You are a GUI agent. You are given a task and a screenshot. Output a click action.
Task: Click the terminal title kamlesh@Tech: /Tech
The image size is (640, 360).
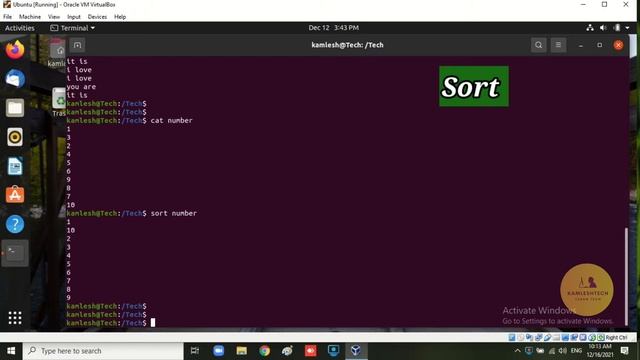click(x=347, y=45)
